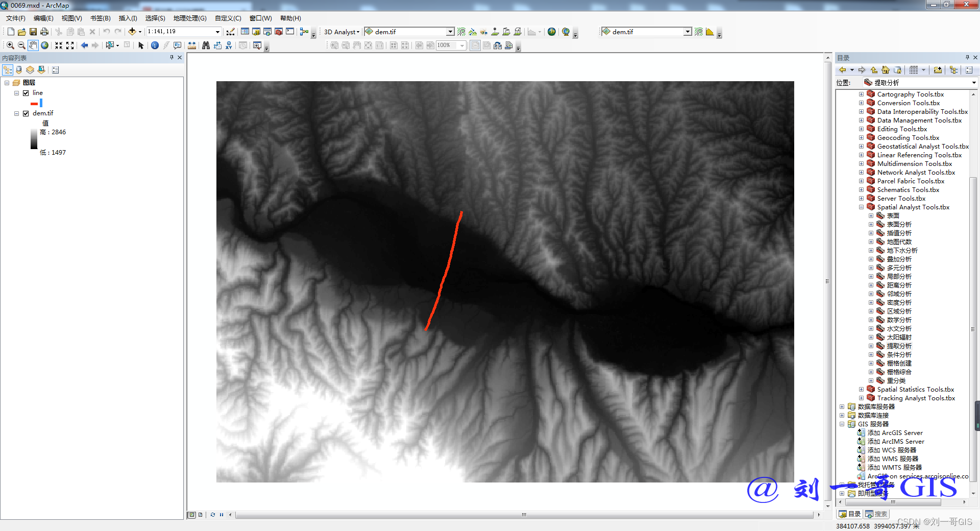Viewport: 980px width, 531px height.
Task: Select 添加 ArcGIS Server entry
Action: [x=895, y=433]
